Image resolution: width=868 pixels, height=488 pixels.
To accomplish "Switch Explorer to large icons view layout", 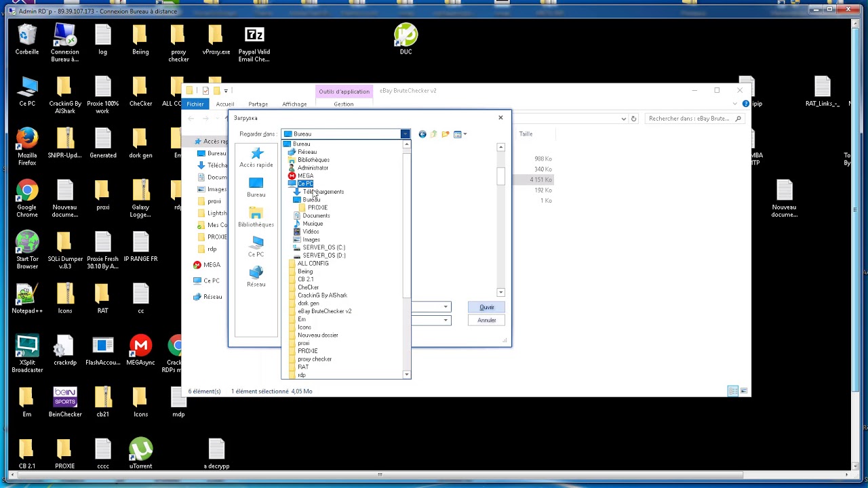I will pyautogui.click(x=744, y=391).
